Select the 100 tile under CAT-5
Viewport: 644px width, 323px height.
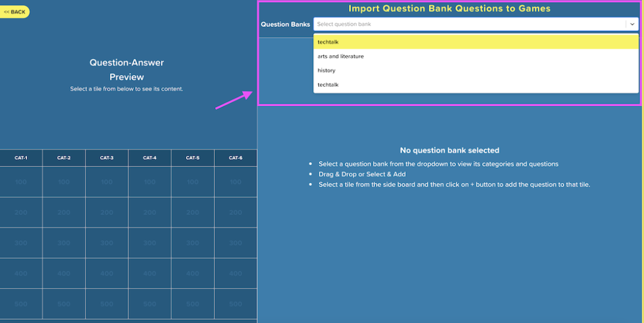click(x=193, y=182)
